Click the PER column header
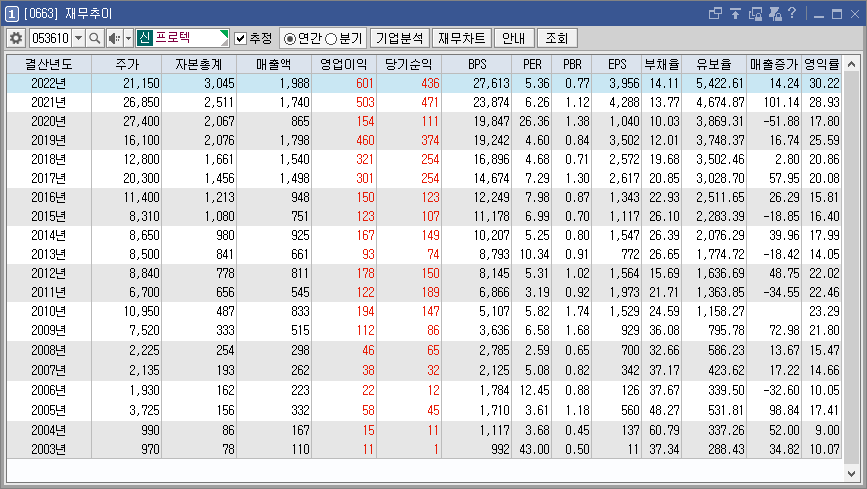Image resolution: width=867 pixels, height=489 pixels. click(x=532, y=64)
